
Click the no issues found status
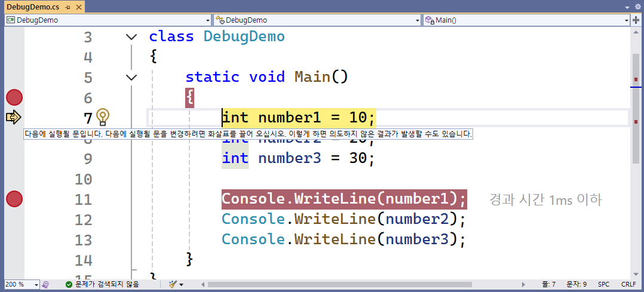click(108, 285)
